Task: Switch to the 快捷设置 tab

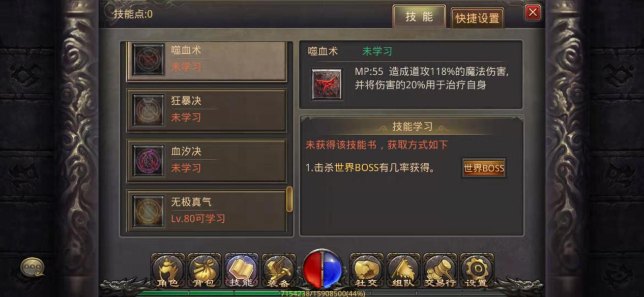Action: [x=477, y=18]
